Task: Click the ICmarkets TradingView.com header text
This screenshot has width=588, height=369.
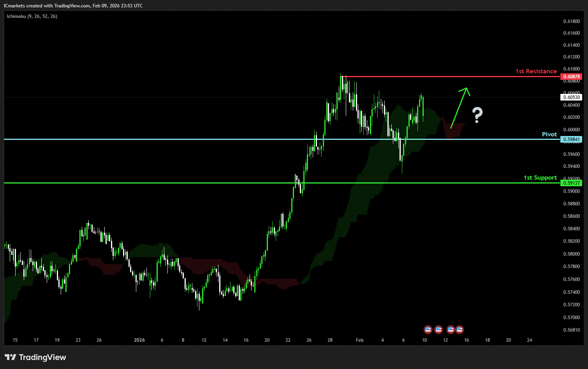Action: click(x=73, y=6)
